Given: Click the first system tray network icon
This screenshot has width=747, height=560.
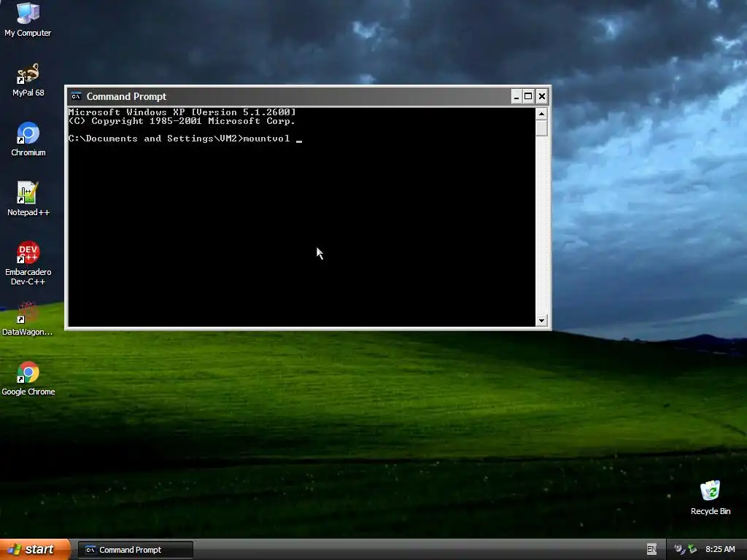Looking at the screenshot, I should point(679,550).
